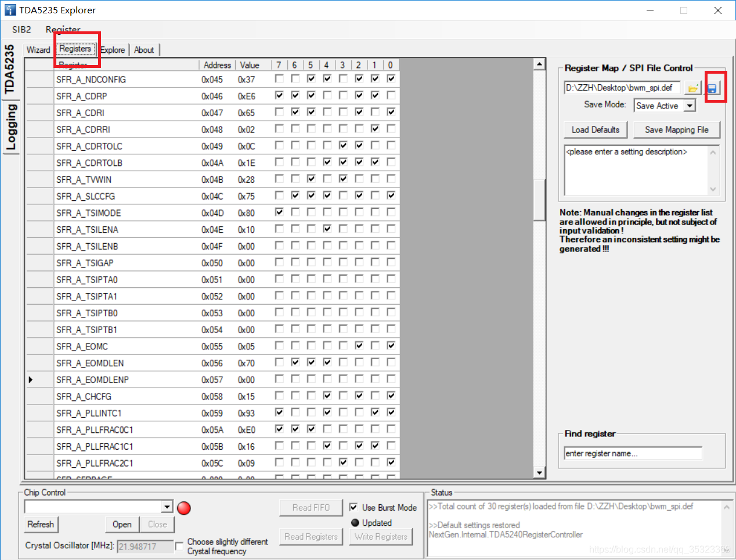This screenshot has width=736, height=560.
Task: Toggle bit 6 of SFR_A_EOMDLEN
Action: click(295, 362)
